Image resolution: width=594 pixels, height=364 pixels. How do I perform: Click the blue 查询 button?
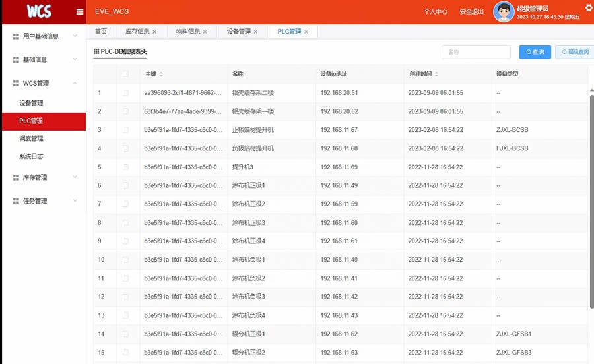click(535, 52)
